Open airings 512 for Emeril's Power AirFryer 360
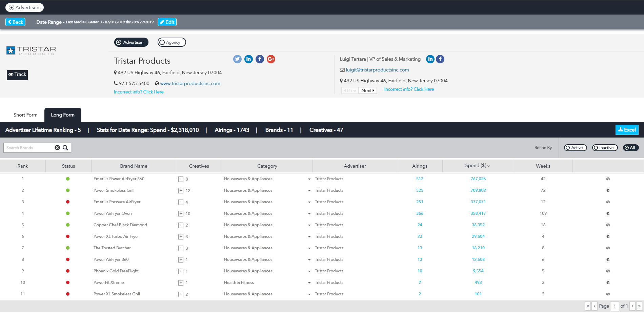The image size is (644, 313). coord(420,179)
